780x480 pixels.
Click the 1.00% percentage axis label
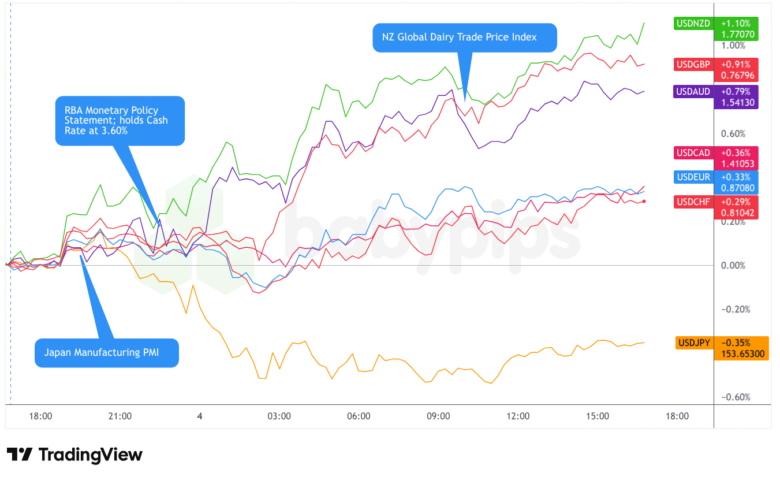click(x=735, y=45)
